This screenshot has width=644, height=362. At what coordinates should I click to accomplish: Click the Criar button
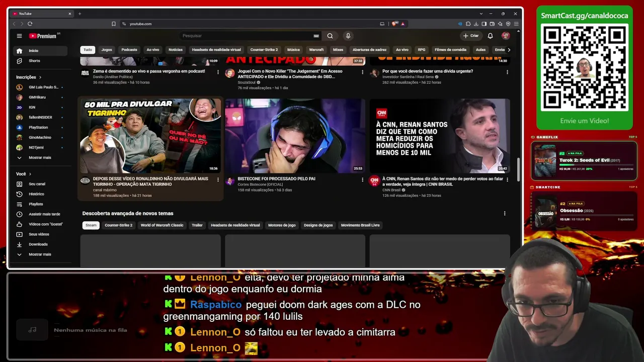coord(471,36)
